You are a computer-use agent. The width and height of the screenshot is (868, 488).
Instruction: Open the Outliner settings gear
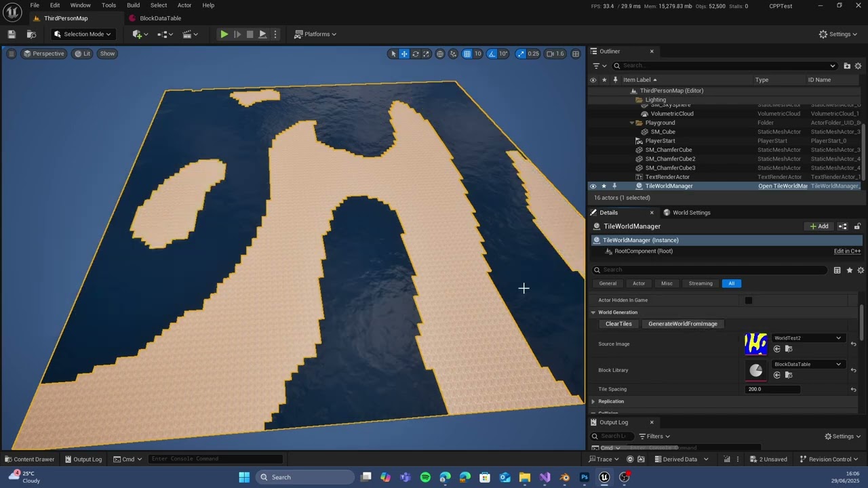[x=858, y=66]
